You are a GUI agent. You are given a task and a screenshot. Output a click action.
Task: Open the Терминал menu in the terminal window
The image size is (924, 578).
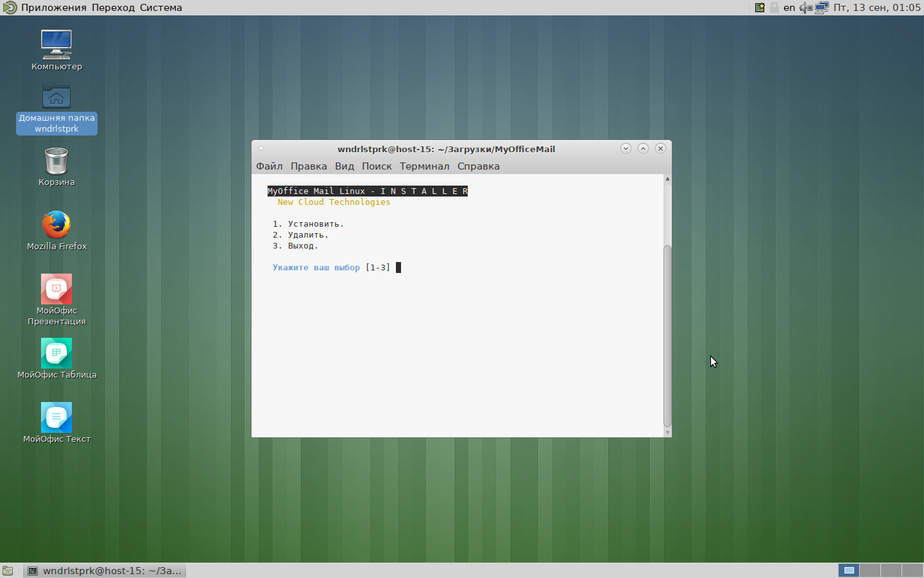pyautogui.click(x=425, y=166)
